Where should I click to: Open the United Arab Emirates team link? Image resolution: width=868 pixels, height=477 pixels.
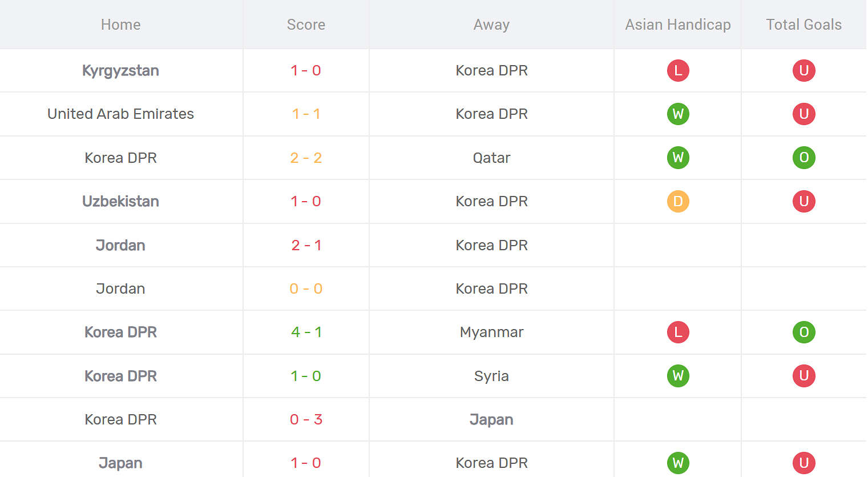[120, 114]
